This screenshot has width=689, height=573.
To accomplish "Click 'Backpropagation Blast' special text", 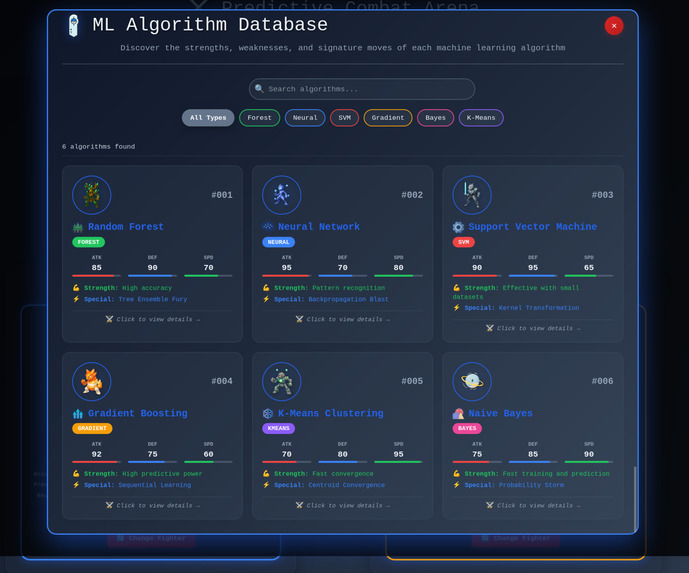I will (348, 299).
